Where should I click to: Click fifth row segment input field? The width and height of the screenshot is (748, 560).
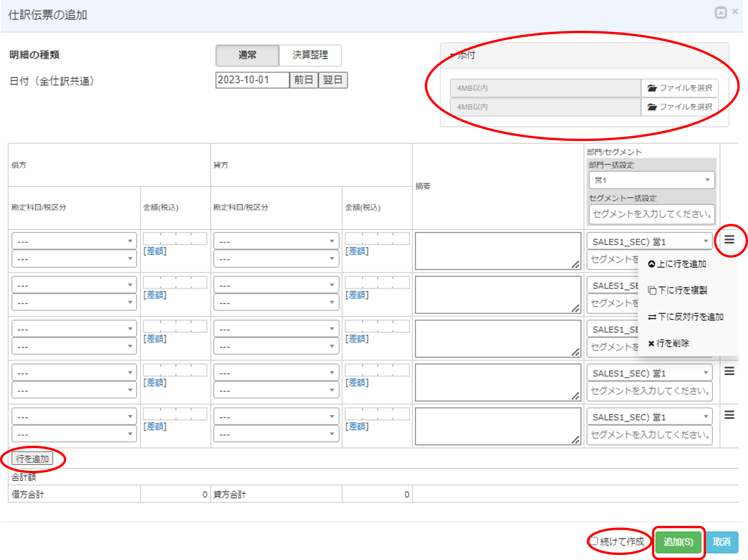tap(650, 435)
